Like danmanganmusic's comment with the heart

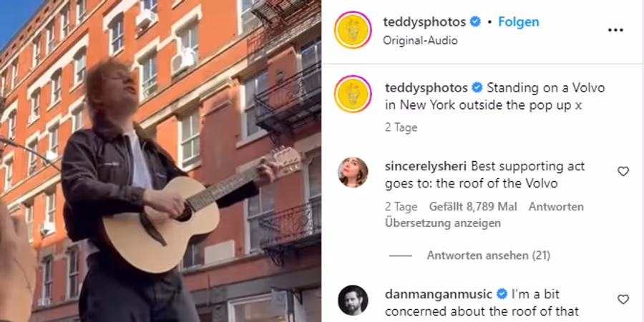pyautogui.click(x=623, y=299)
